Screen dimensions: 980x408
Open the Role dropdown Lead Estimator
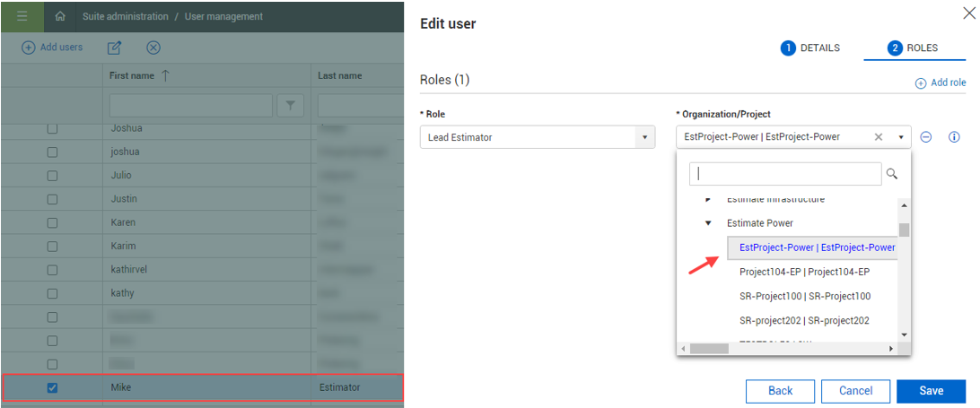pos(538,137)
